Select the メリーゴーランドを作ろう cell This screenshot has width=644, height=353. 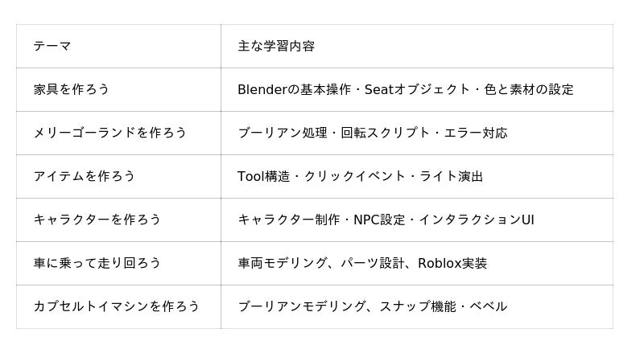click(110, 133)
